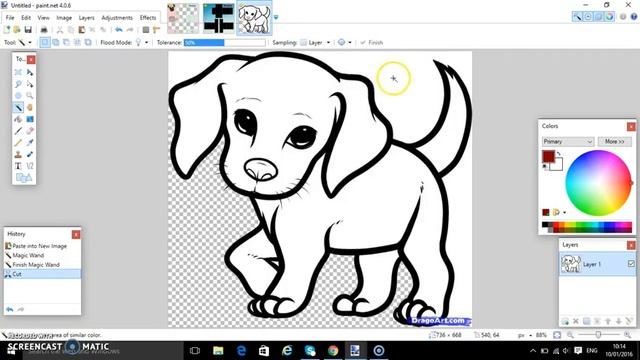
Task: Switch to the puppy image thumbnail
Action: click(254, 18)
